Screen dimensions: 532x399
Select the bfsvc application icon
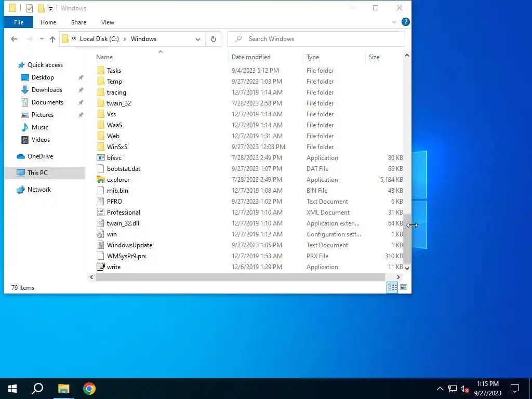tap(101, 158)
